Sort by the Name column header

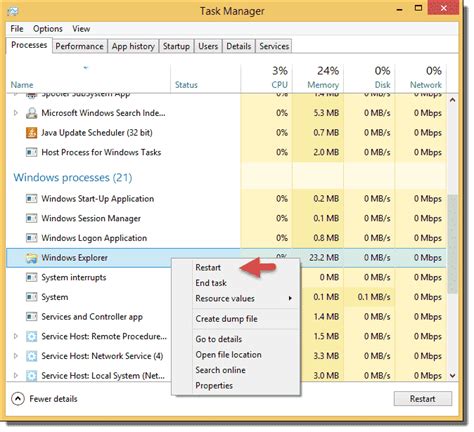click(88, 78)
